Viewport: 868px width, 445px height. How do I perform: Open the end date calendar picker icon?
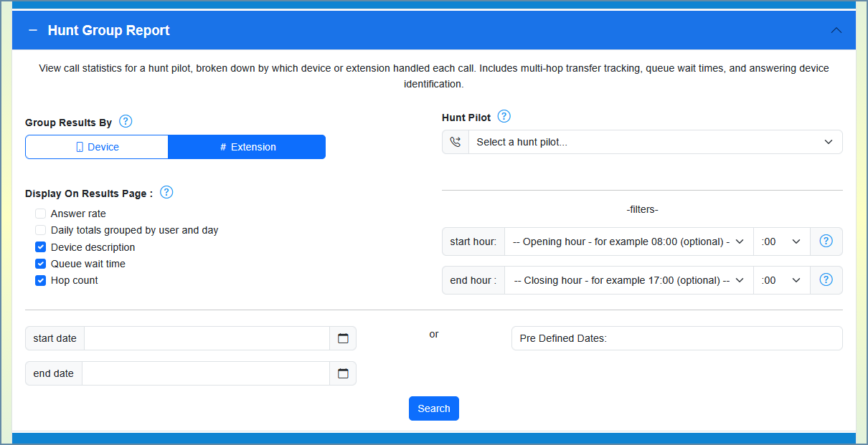coord(343,373)
